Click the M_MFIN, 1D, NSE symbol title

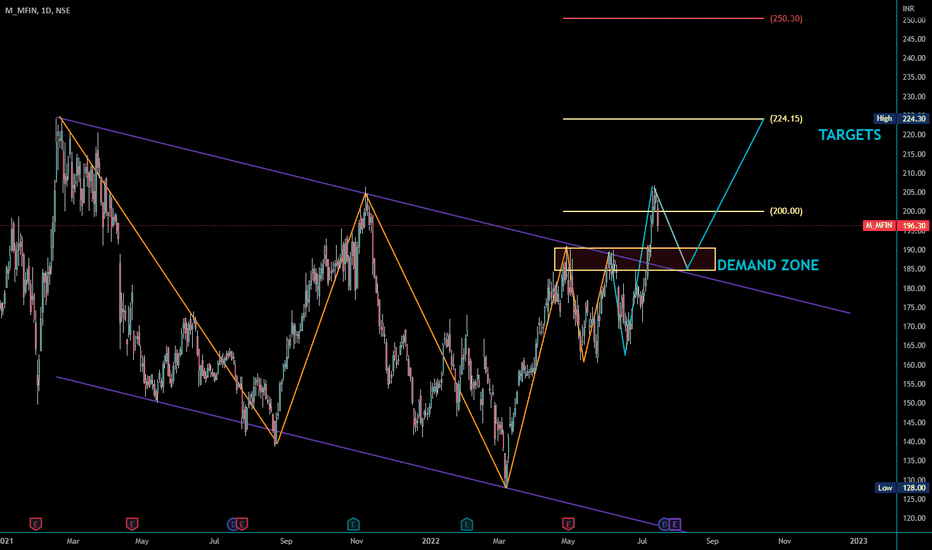point(37,10)
